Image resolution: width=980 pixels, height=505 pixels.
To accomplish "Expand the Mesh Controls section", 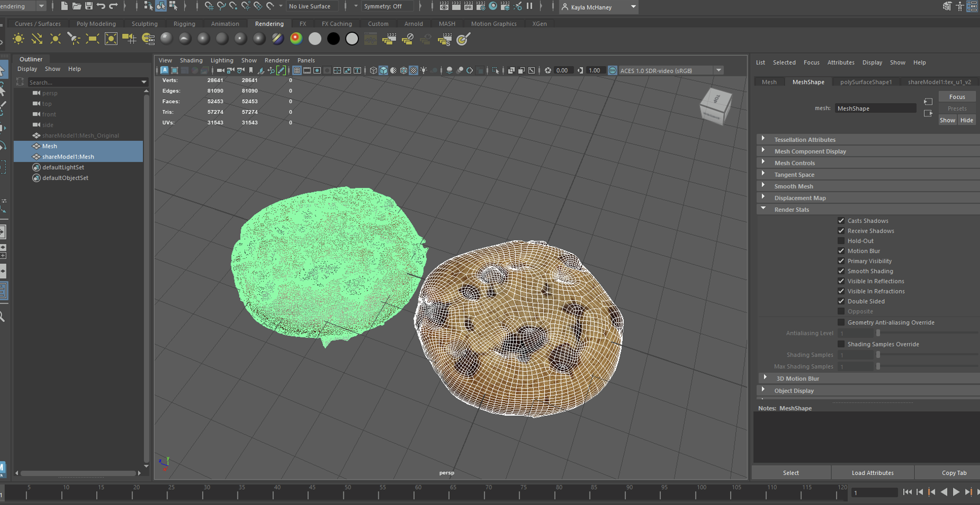I will tap(763, 163).
